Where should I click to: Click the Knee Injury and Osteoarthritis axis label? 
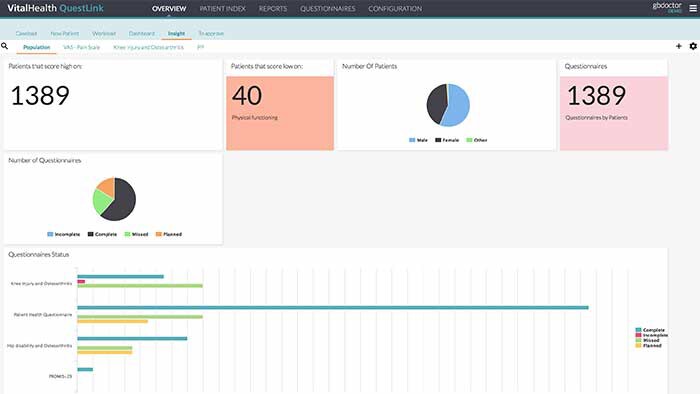click(41, 283)
